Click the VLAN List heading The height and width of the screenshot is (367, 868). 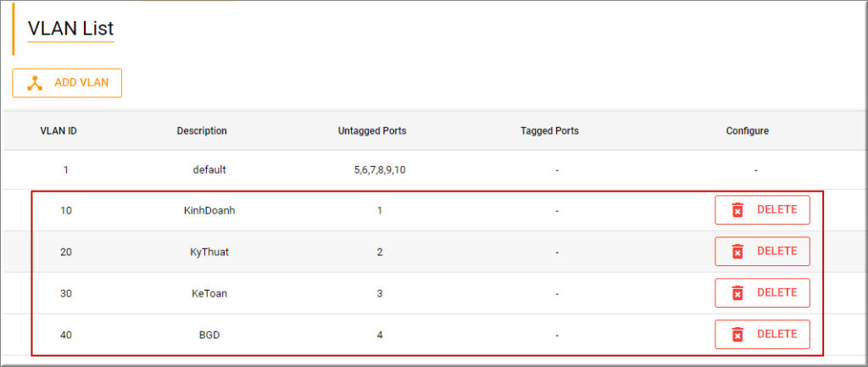(70, 29)
